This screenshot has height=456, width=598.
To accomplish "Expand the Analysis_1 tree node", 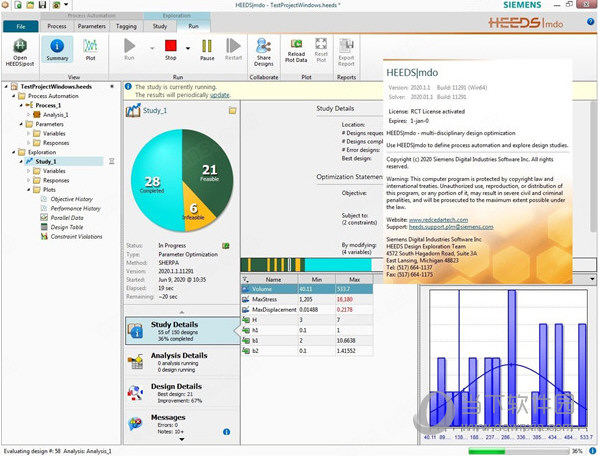I will (29, 115).
